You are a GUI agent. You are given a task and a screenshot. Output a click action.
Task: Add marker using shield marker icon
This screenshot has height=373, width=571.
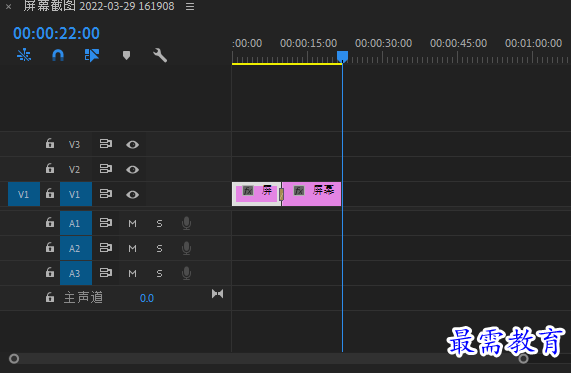126,55
